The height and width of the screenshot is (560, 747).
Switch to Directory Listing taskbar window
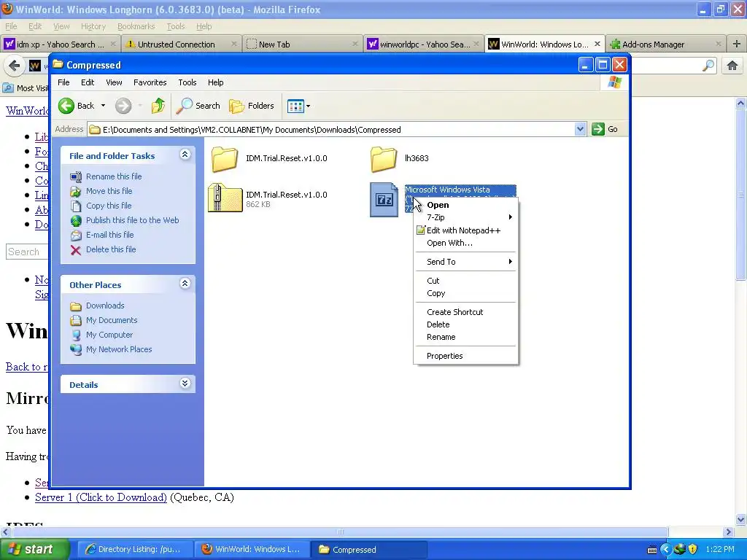point(134,550)
